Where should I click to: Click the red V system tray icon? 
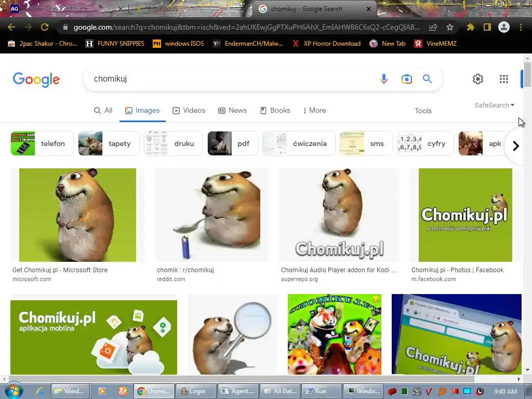point(429,392)
